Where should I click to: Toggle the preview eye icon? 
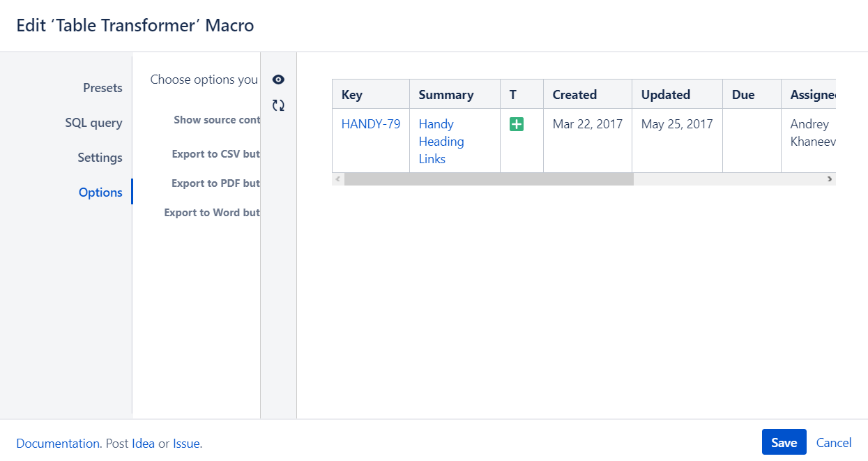(x=277, y=80)
